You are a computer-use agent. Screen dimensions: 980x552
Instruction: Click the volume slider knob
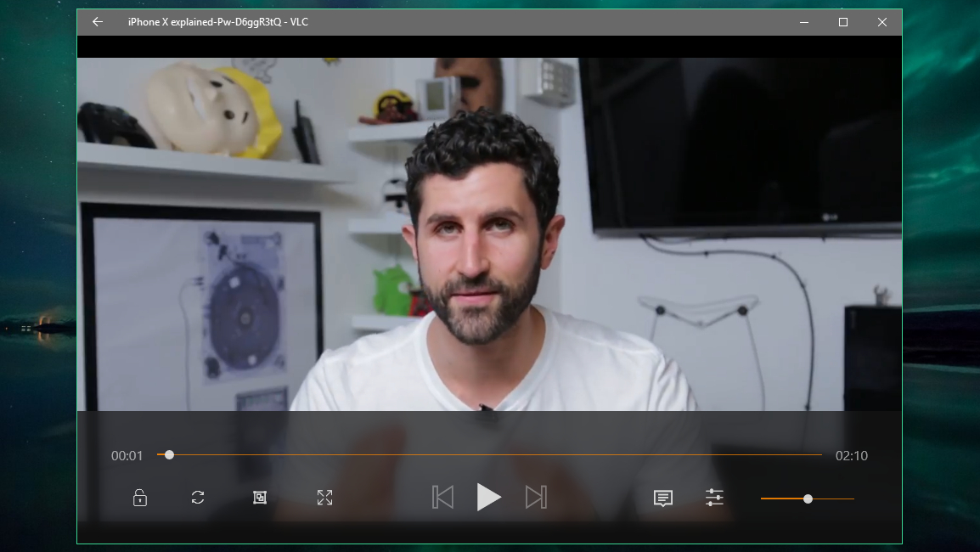pos(808,498)
